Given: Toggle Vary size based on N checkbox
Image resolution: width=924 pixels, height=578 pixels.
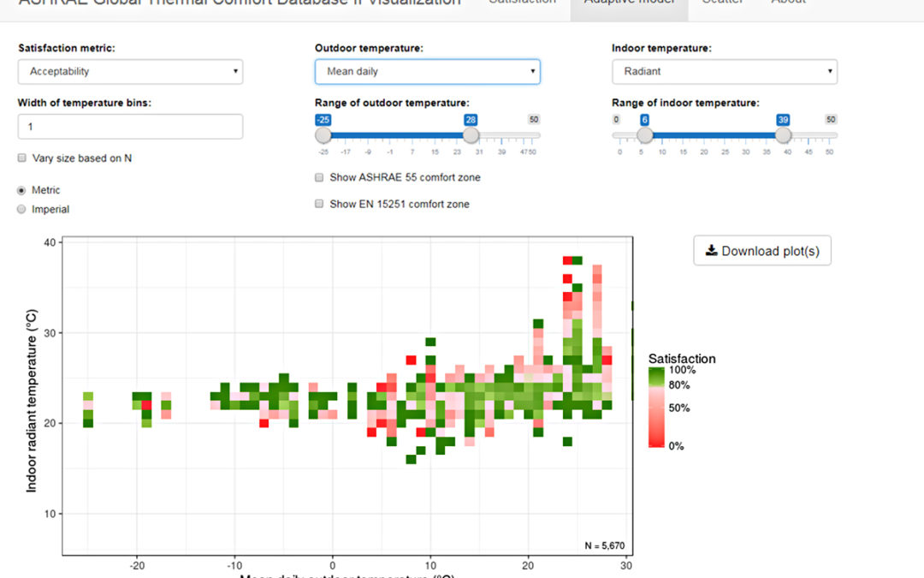Looking at the screenshot, I should point(21,158).
